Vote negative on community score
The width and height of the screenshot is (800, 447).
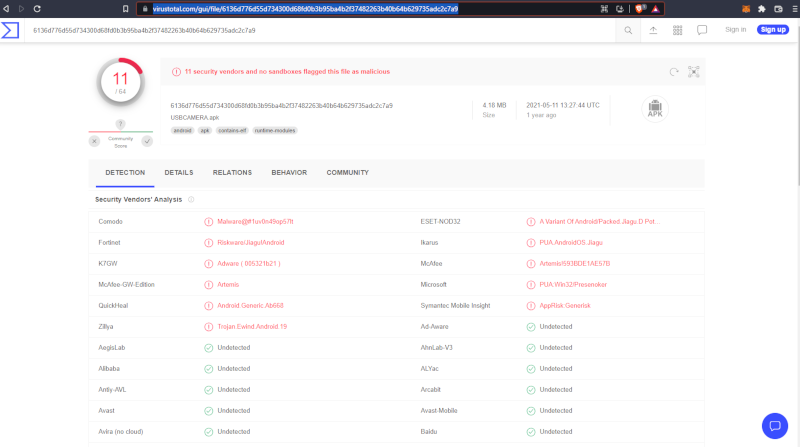[x=94, y=141]
